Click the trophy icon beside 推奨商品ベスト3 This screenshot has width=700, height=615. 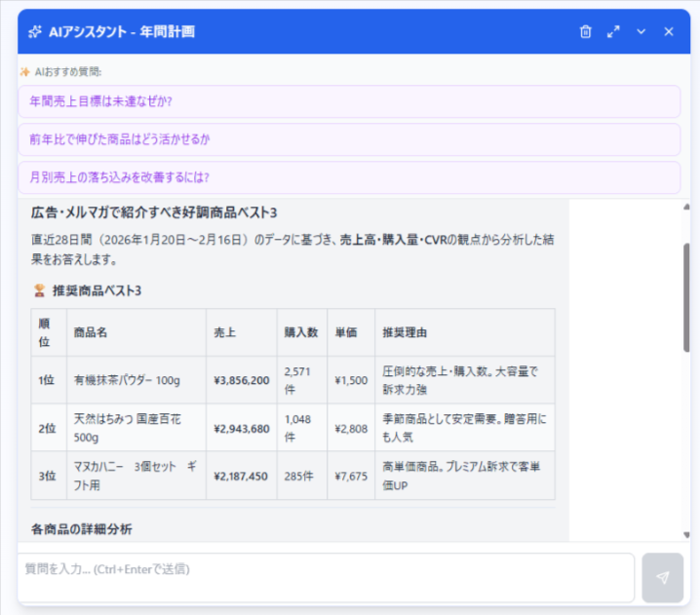39,290
